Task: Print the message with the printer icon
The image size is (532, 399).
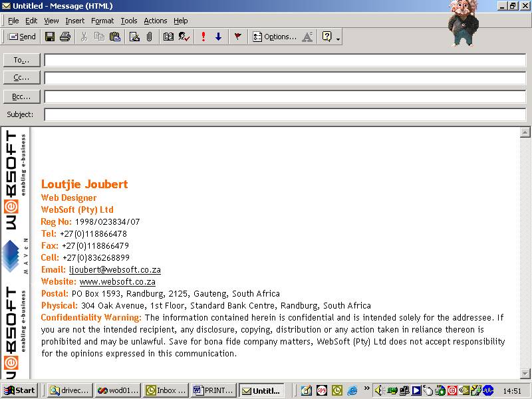Action: (x=65, y=37)
